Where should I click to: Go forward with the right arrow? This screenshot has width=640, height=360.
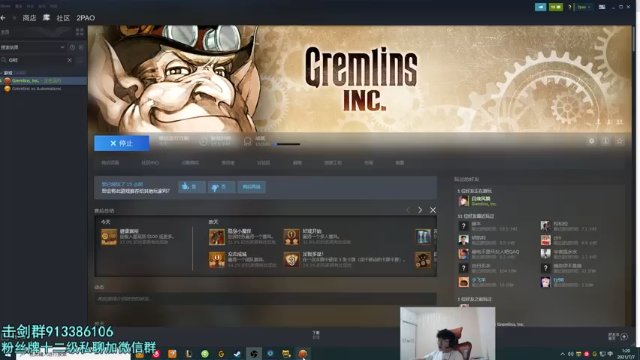[x=14, y=18]
